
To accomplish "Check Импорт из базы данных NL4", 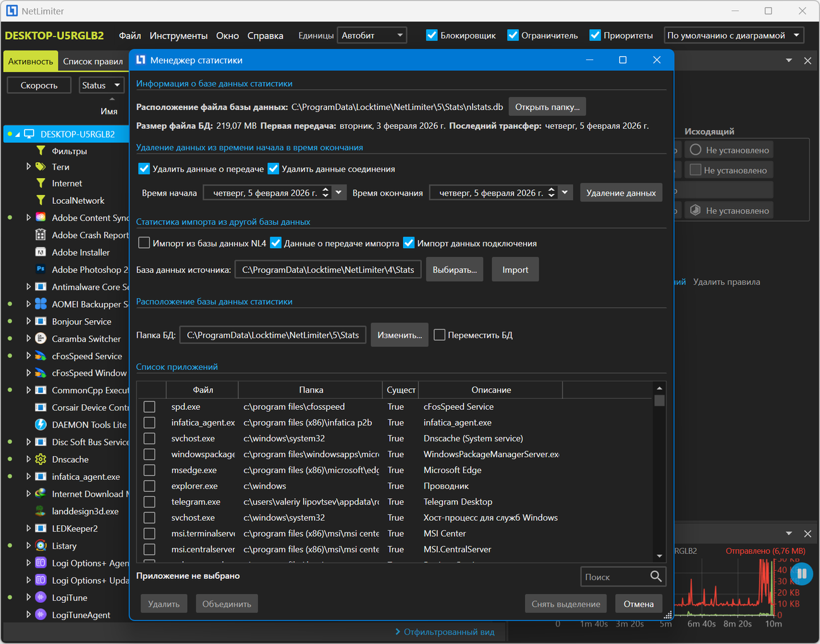I will pos(145,243).
